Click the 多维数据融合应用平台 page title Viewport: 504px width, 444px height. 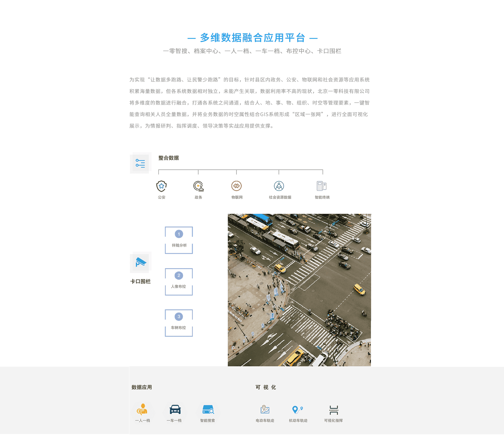pos(252,38)
